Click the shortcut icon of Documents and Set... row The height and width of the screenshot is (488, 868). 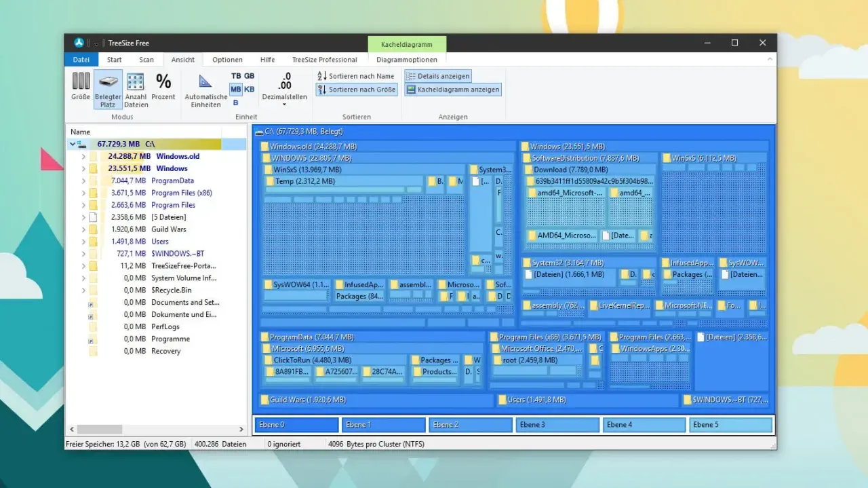point(94,303)
